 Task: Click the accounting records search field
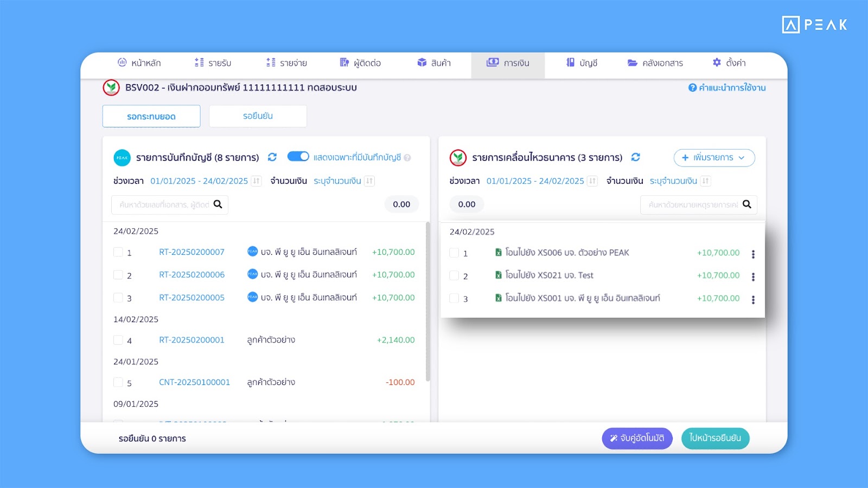[x=164, y=205]
